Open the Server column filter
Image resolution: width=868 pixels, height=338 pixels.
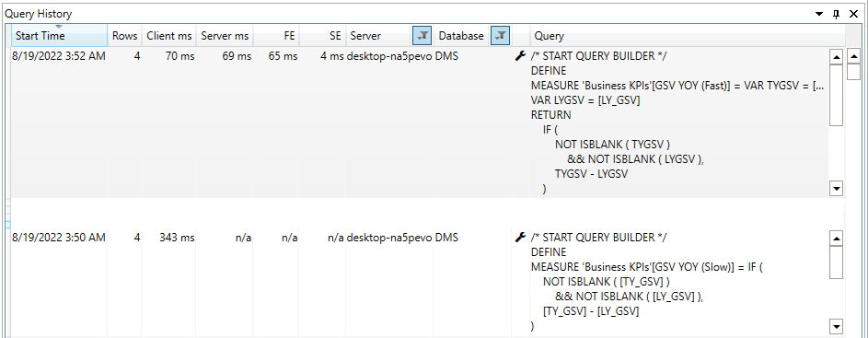422,36
